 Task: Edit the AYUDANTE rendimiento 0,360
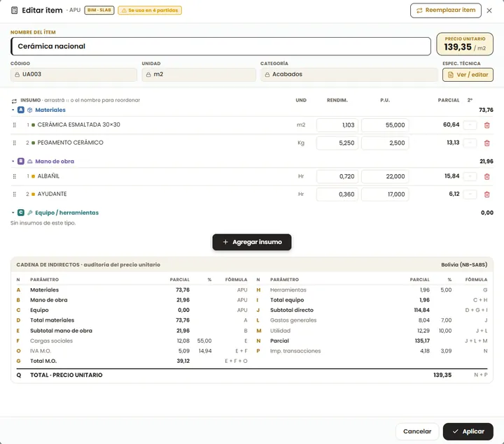pos(337,194)
